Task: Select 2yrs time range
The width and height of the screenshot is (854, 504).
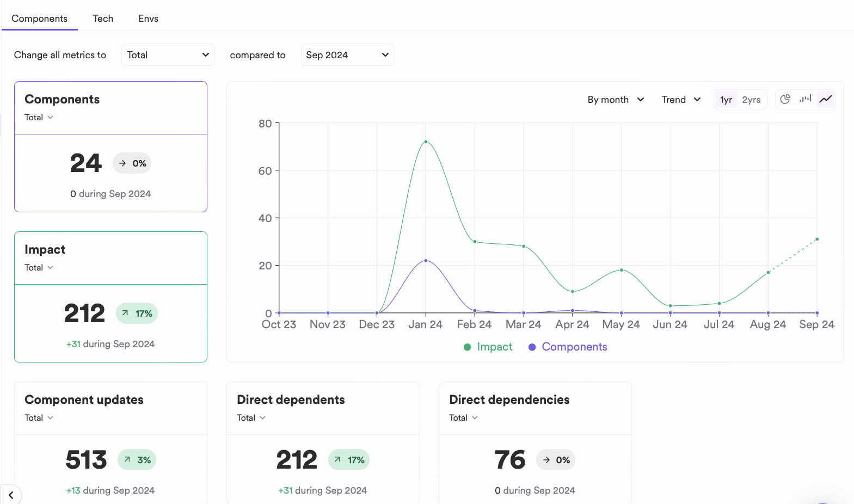Action: point(751,100)
